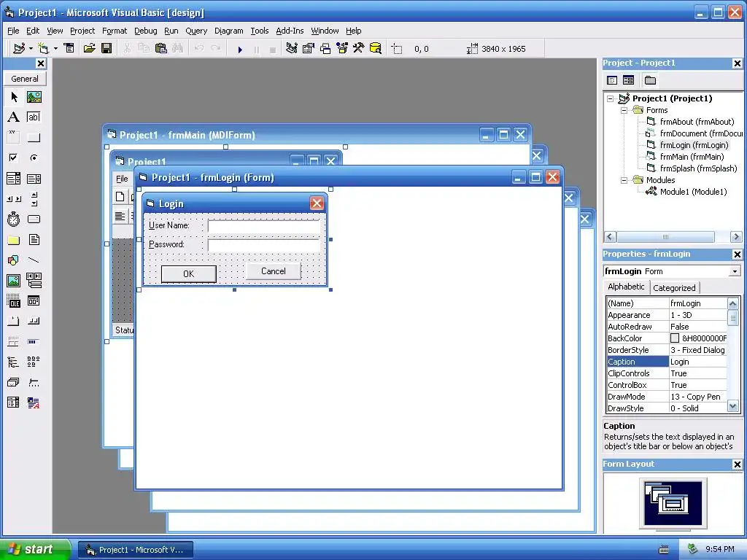Image resolution: width=747 pixels, height=560 pixels.
Task: Show the Toolbox using hammer-wrench icon
Action: (x=359, y=48)
